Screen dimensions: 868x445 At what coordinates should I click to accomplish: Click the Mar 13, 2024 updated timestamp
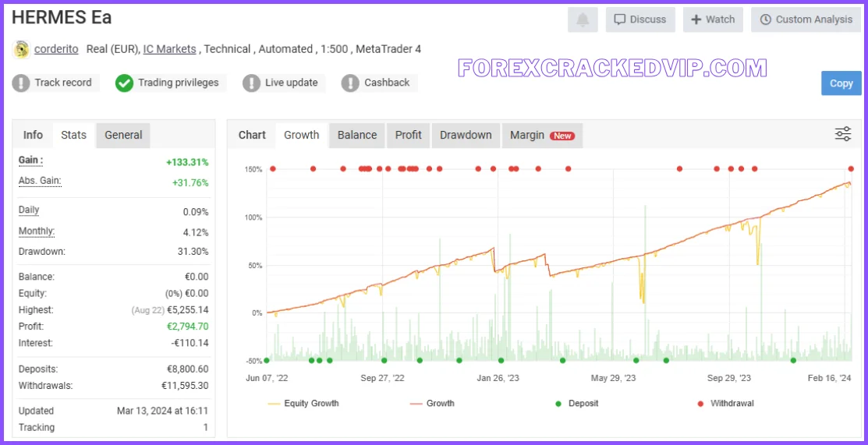coord(162,411)
